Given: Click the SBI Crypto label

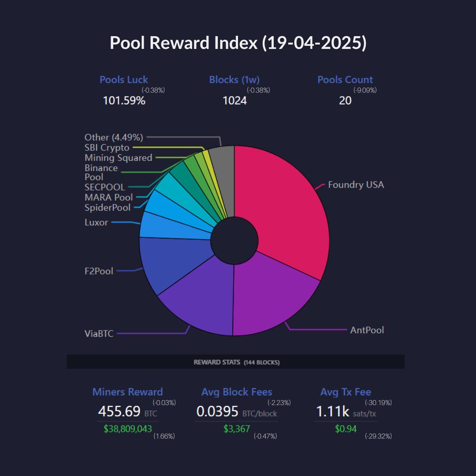Looking at the screenshot, I should 107,148.
